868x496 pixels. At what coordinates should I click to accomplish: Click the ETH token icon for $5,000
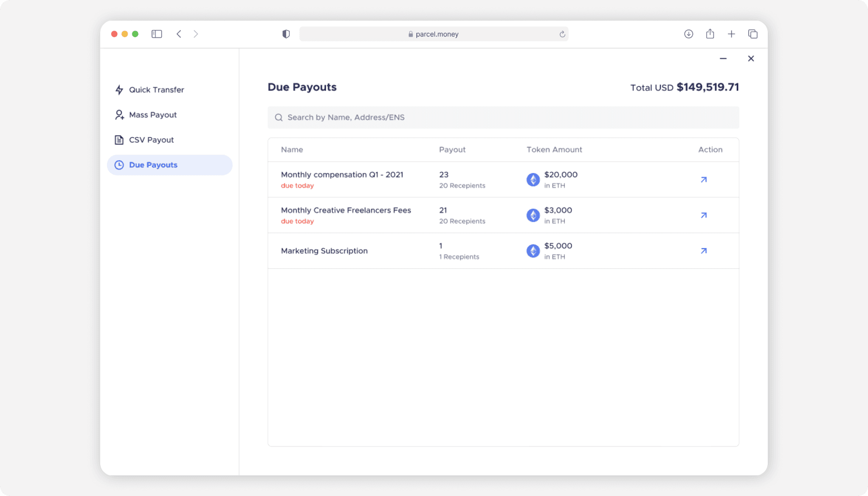point(533,251)
